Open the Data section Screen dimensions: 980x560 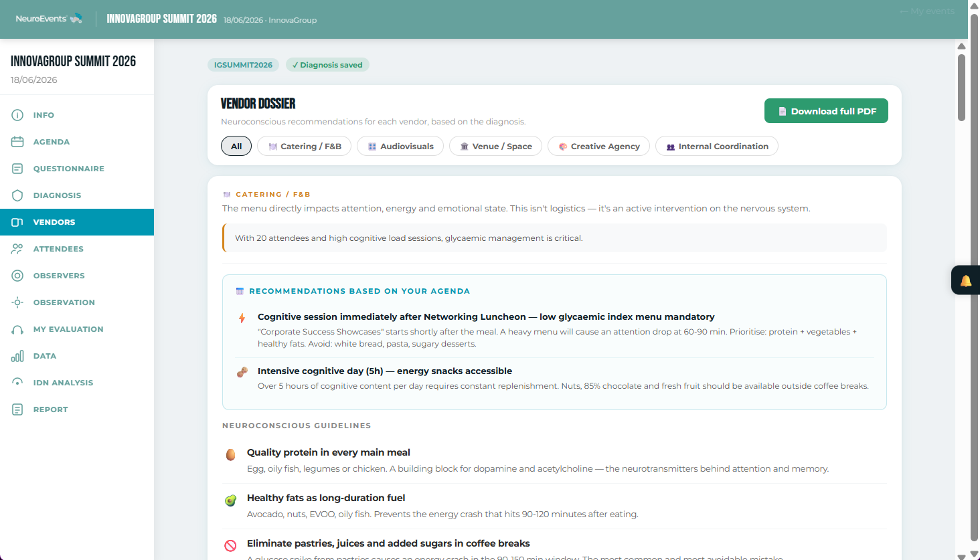[77, 356]
